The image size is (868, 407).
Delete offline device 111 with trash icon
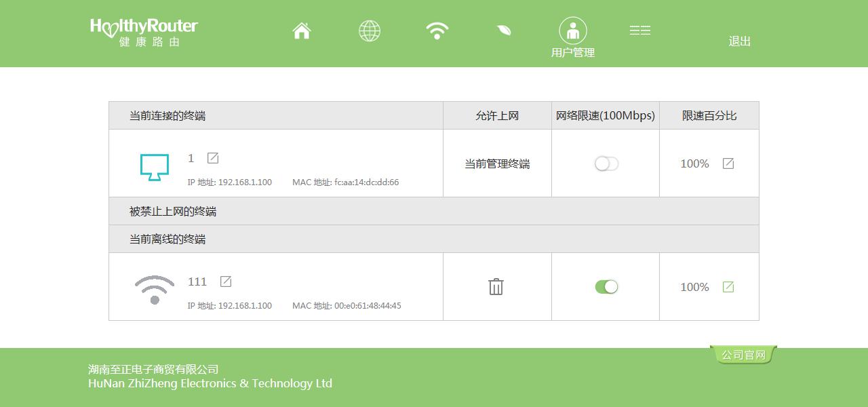(496, 287)
